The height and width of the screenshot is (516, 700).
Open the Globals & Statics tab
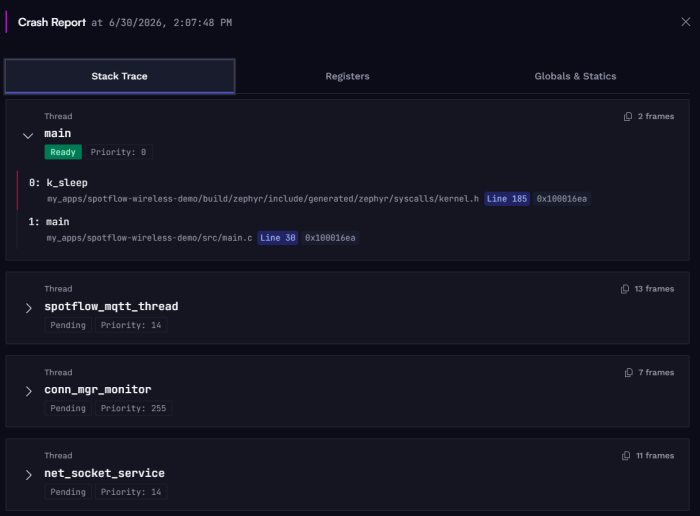click(575, 76)
